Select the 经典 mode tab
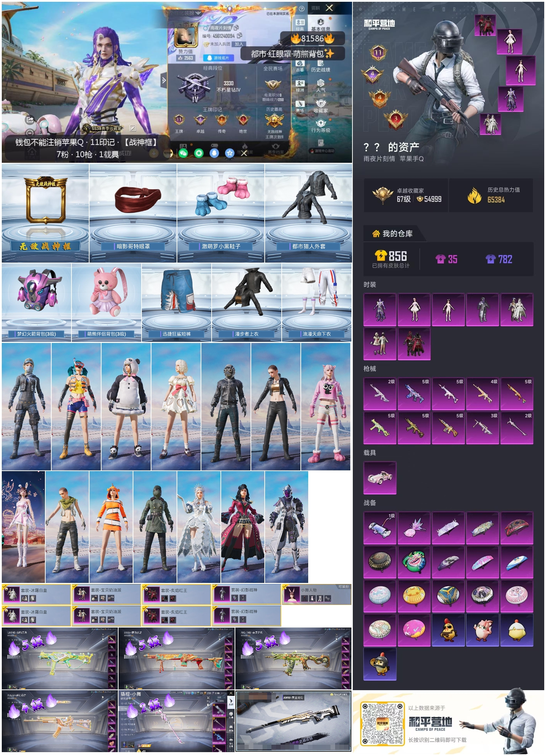Screen dimensions: 546x756 [x=300, y=25]
